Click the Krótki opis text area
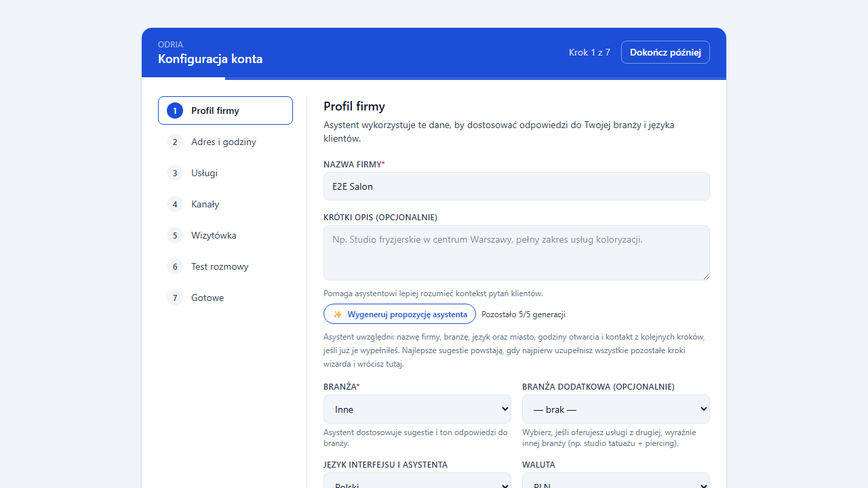The image size is (868, 488). pyautogui.click(x=517, y=253)
